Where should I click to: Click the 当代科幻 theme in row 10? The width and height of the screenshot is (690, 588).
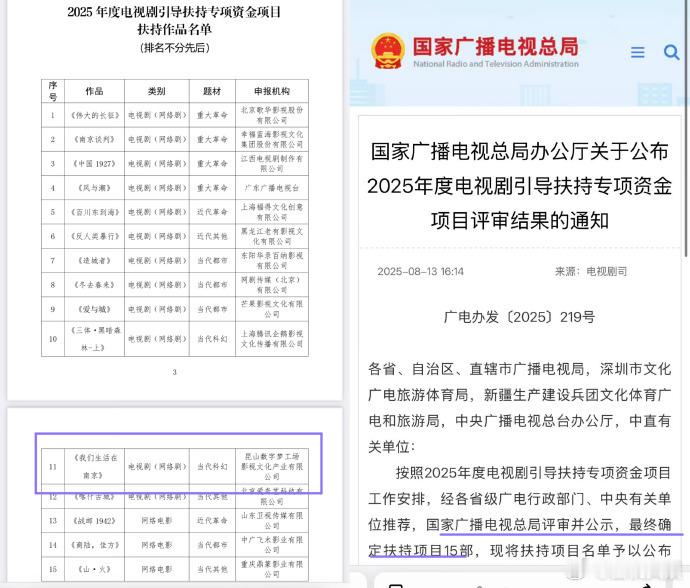click(x=212, y=339)
